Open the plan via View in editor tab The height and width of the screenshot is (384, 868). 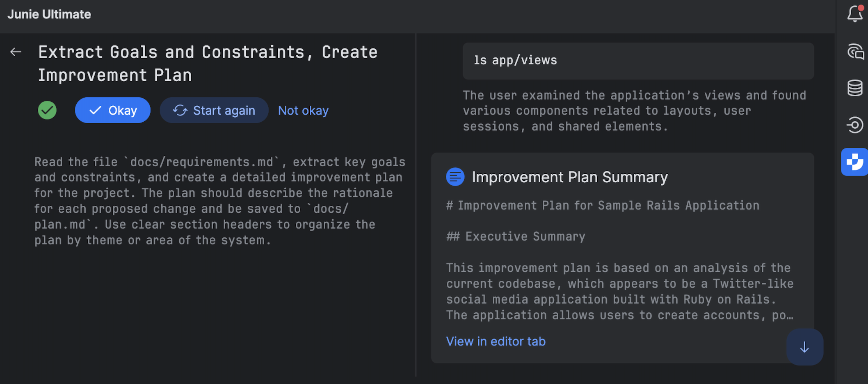[496, 341]
